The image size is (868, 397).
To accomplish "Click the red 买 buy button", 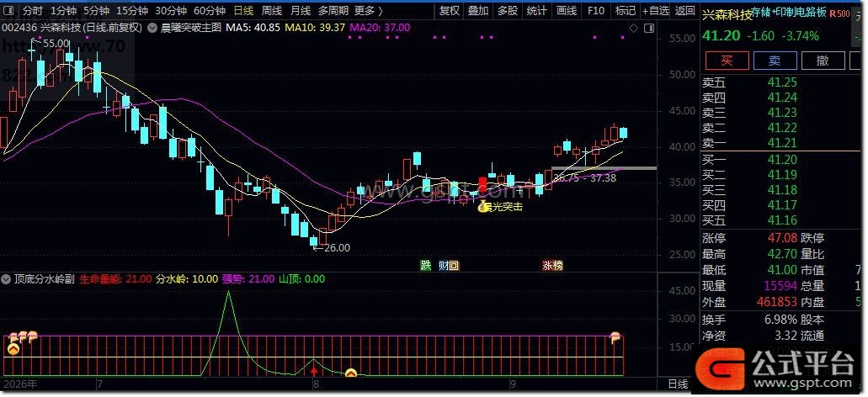I will [x=727, y=61].
